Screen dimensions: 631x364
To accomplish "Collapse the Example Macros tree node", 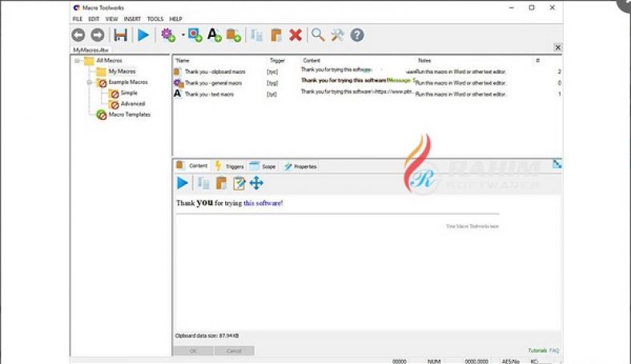I will (90, 82).
